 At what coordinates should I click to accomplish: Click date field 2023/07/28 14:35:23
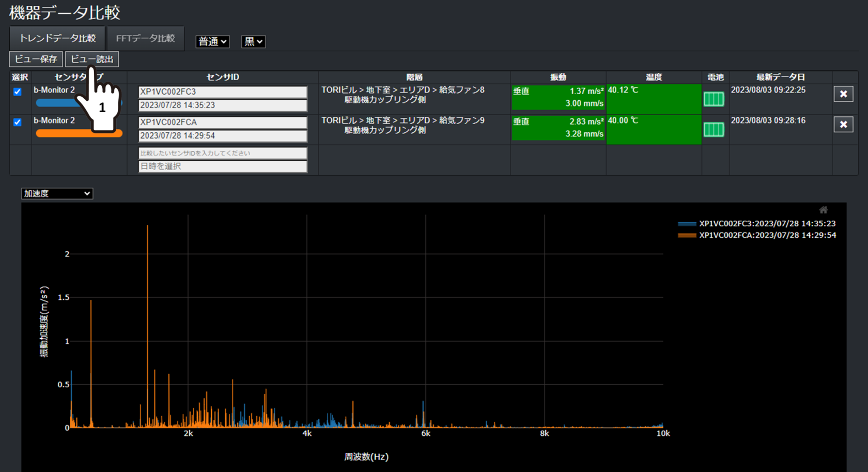click(223, 105)
